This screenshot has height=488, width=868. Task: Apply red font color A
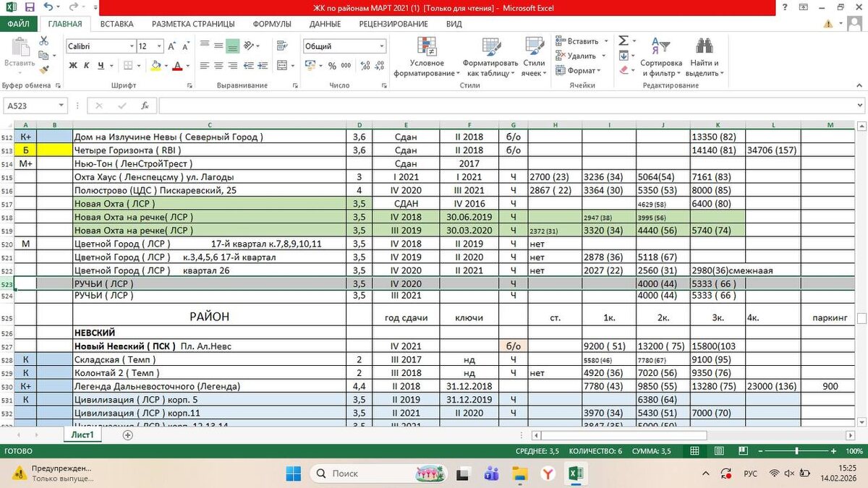pos(177,66)
